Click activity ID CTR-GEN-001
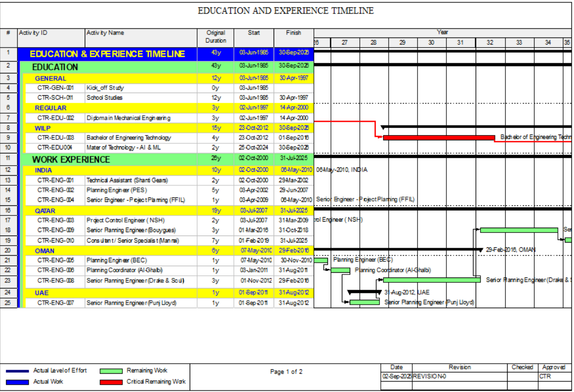Screen dimensions: 574x392 point(55,88)
